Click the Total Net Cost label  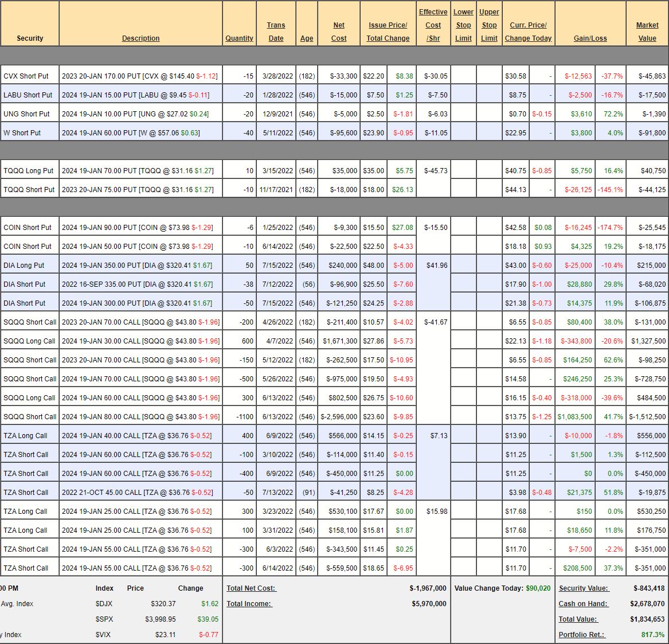coord(251,588)
